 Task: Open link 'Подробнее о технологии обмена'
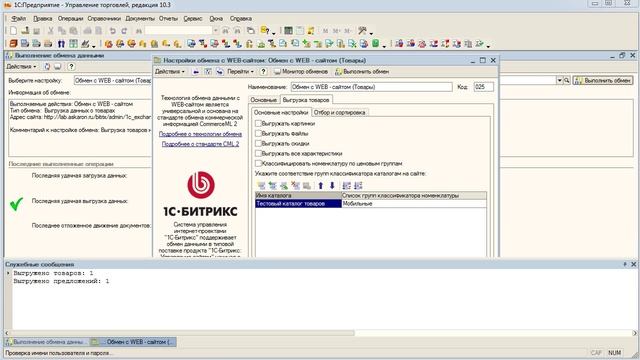coord(200,134)
